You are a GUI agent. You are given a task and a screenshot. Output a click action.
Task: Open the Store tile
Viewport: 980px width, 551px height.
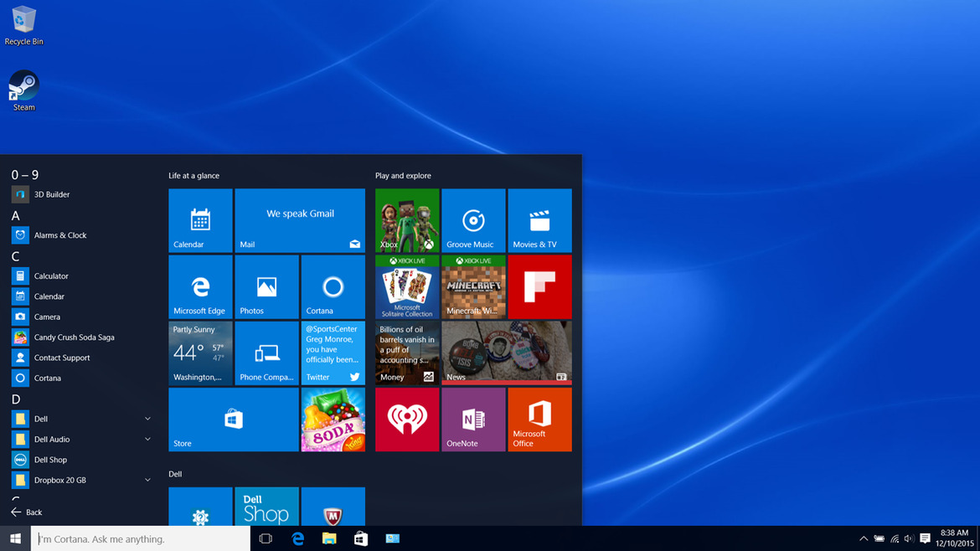(234, 420)
